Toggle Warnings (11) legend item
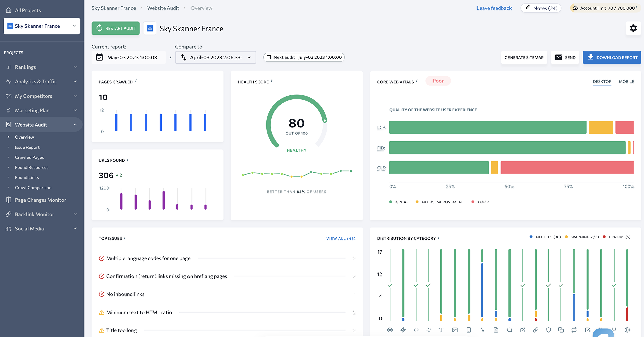Image resolution: width=644 pixels, height=337 pixels. [x=582, y=237]
